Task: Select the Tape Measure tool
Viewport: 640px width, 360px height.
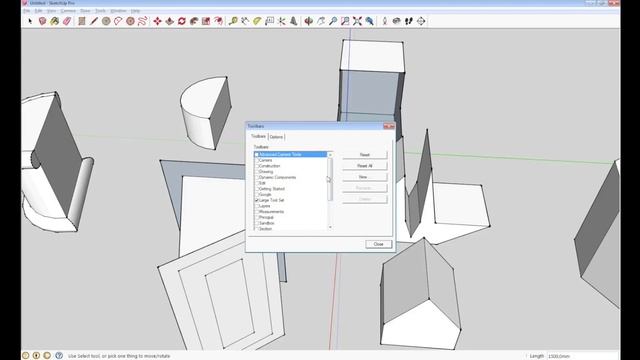Action: click(233, 21)
